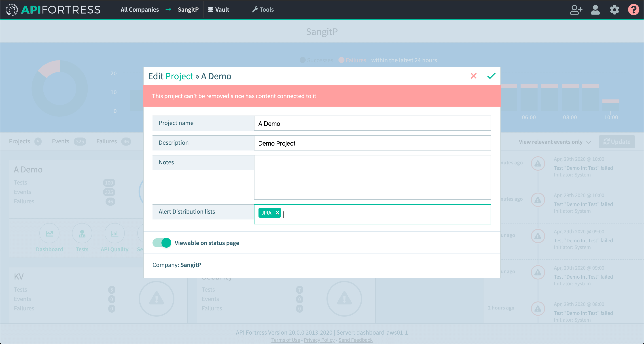Click the Notes text area field
Image resolution: width=644 pixels, height=344 pixels.
pyautogui.click(x=372, y=177)
